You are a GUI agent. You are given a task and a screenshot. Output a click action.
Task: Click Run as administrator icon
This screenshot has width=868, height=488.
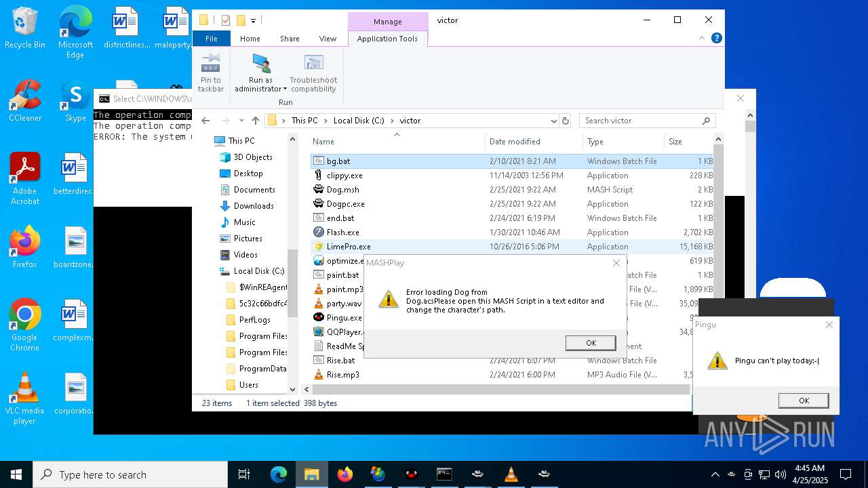pyautogui.click(x=261, y=65)
